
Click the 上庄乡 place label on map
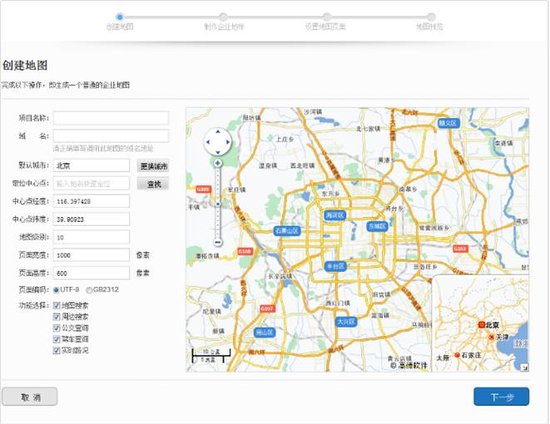coord(284,140)
